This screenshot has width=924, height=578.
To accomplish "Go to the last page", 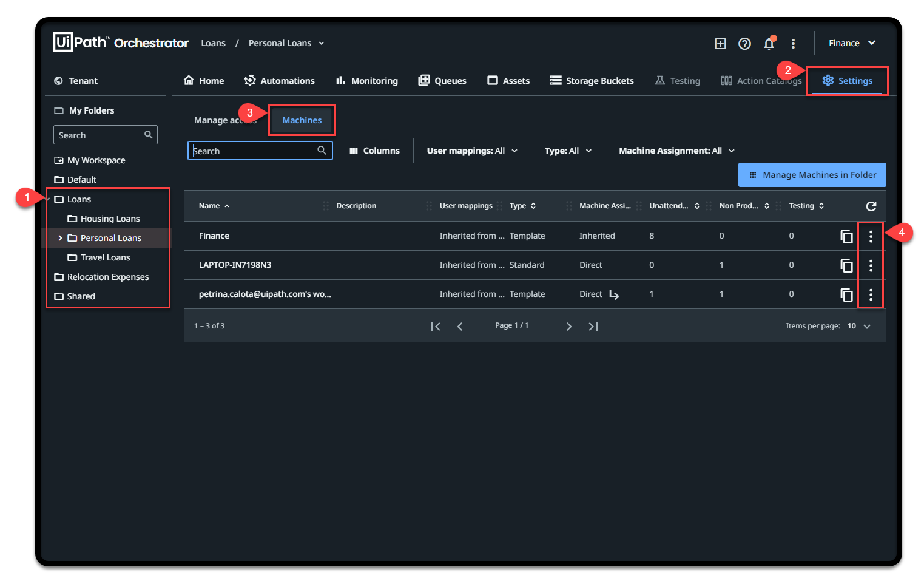I will coord(593,327).
